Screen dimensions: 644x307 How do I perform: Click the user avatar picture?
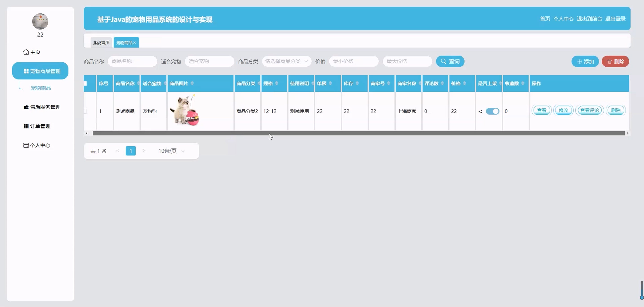point(40,22)
